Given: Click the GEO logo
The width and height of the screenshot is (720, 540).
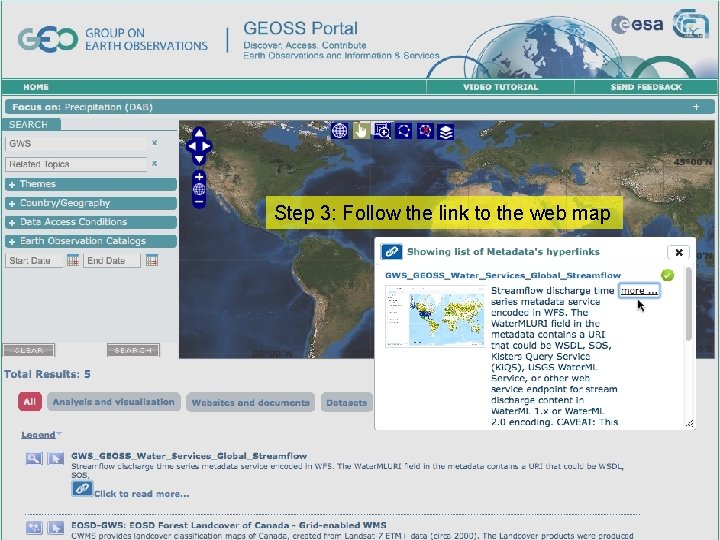Looking at the screenshot, I should [48, 39].
